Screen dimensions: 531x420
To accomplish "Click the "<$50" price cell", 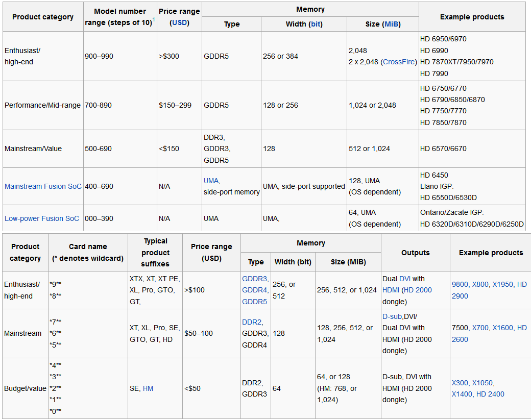I will (212, 388).
